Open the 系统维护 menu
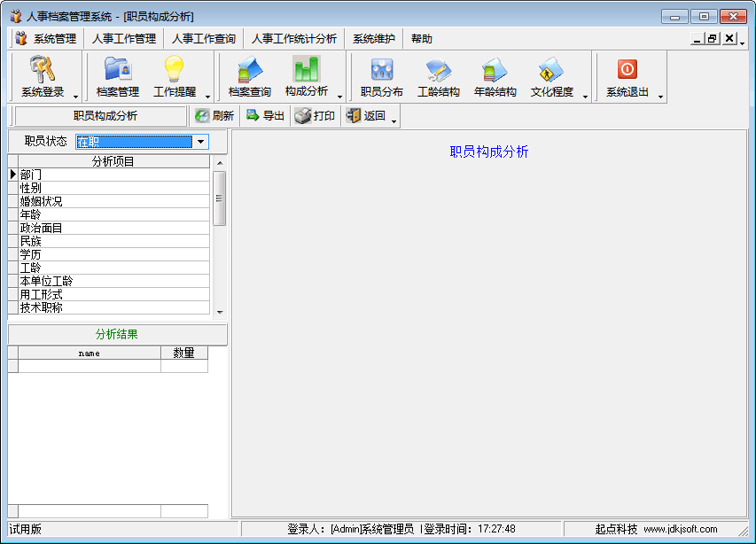 click(x=373, y=39)
